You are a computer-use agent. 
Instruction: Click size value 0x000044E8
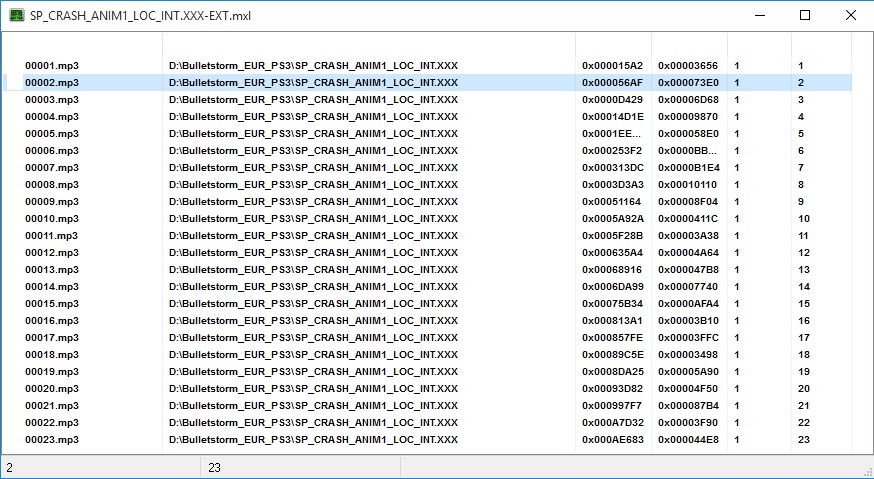coord(688,440)
